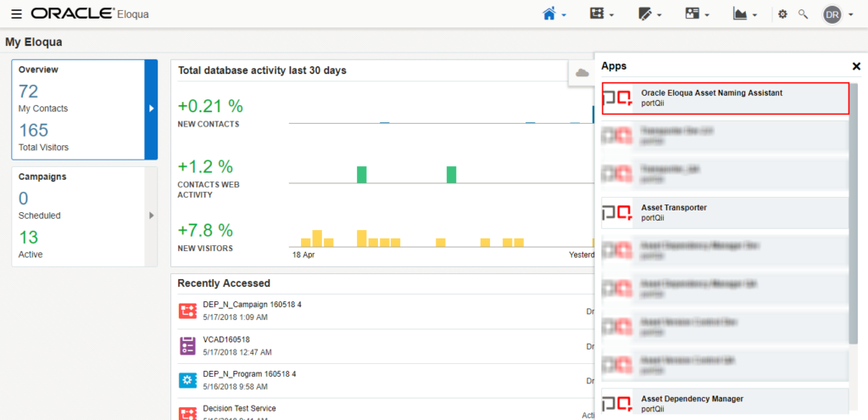868x420 pixels.
Task: Open the DR user avatar
Action: click(832, 15)
